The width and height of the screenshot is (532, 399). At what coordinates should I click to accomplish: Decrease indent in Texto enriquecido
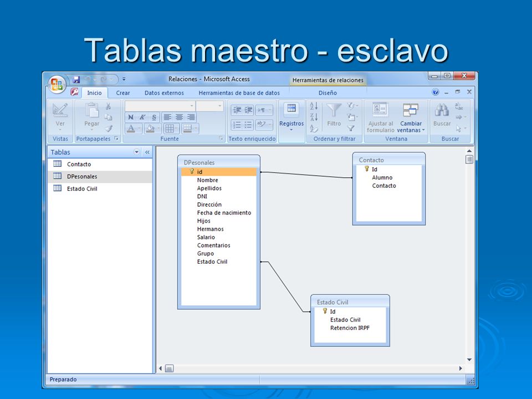[237, 110]
